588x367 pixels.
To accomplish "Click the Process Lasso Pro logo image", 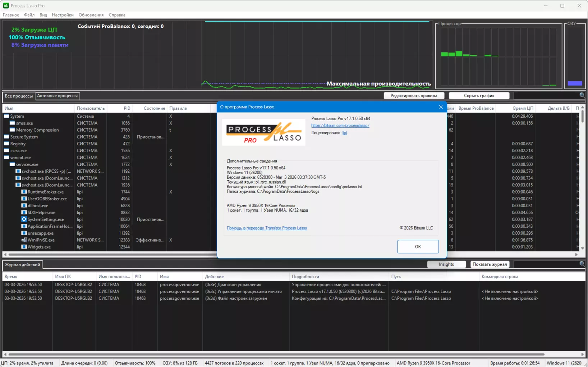I will click(263, 133).
